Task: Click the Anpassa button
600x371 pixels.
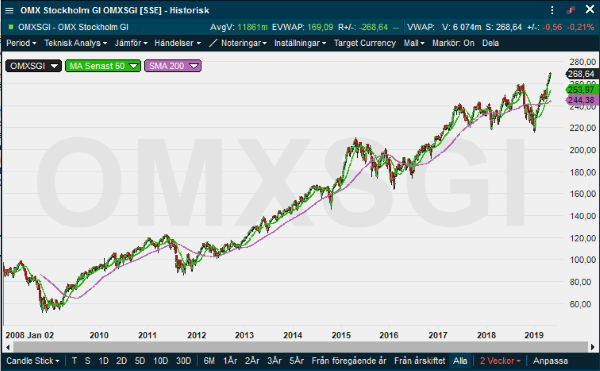Action: coord(550,361)
